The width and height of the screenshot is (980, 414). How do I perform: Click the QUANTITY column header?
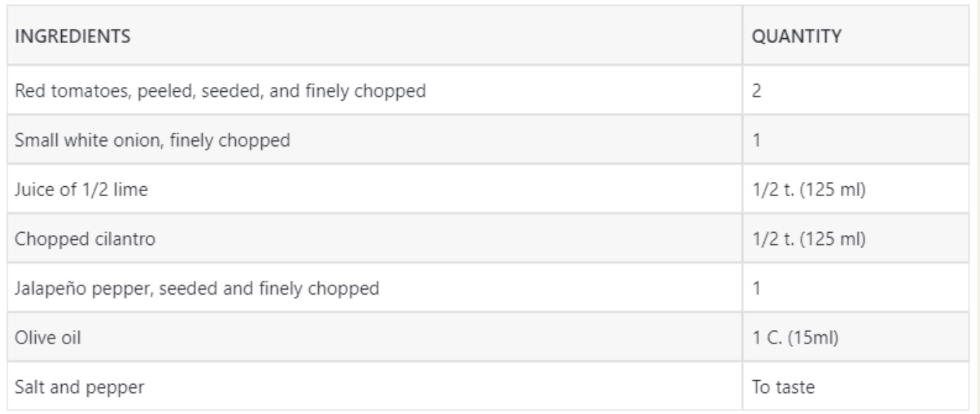click(x=796, y=37)
